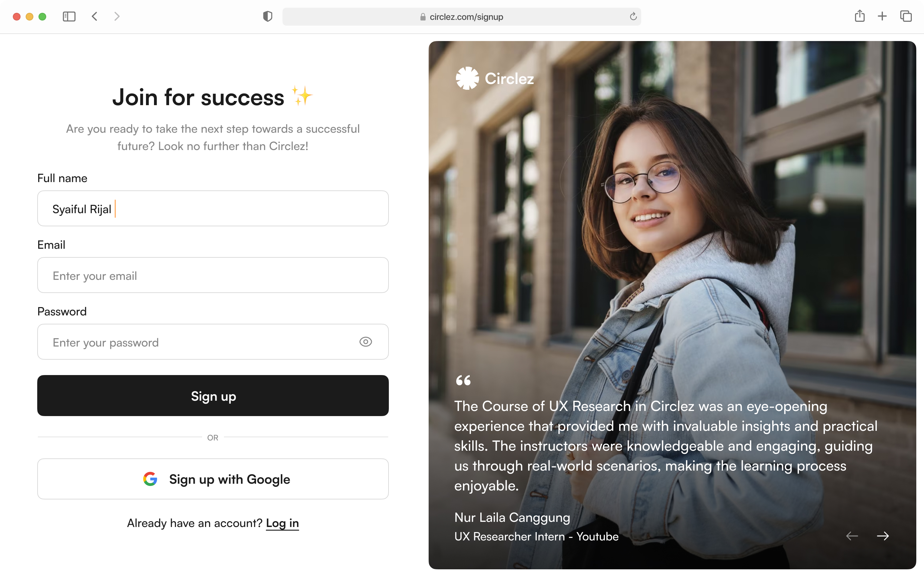The height and width of the screenshot is (577, 924).
Task: Click the Email input field
Action: 212,276
